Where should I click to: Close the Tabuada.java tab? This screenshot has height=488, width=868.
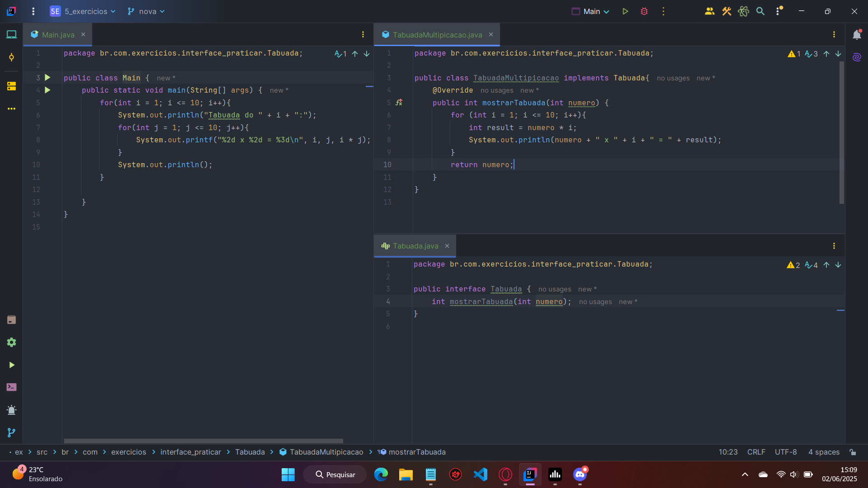click(x=447, y=246)
